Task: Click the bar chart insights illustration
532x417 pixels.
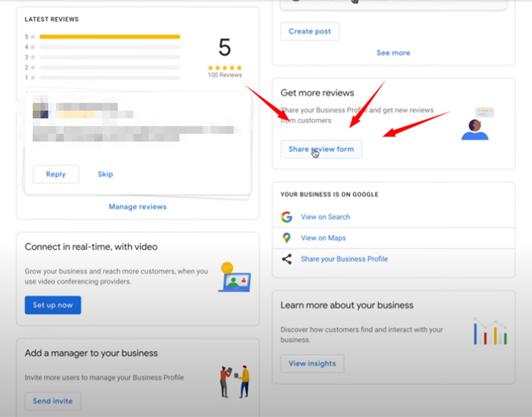Action: 490,332
